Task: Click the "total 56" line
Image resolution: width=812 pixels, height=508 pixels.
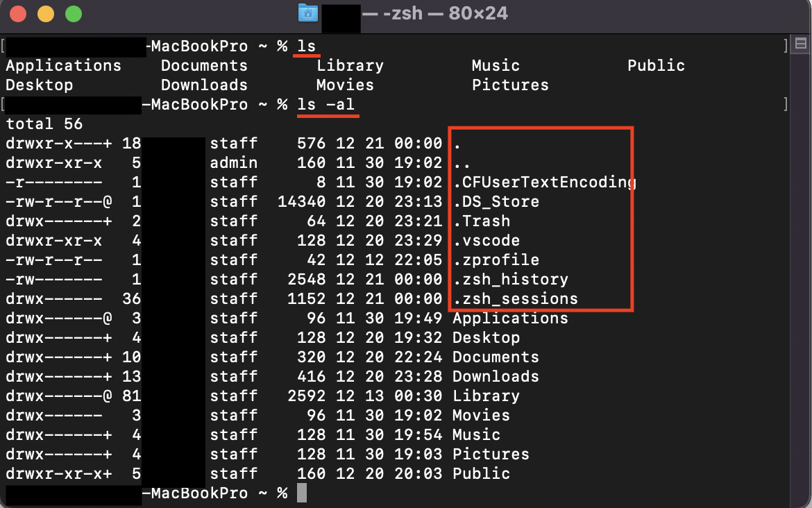Action: click(44, 124)
